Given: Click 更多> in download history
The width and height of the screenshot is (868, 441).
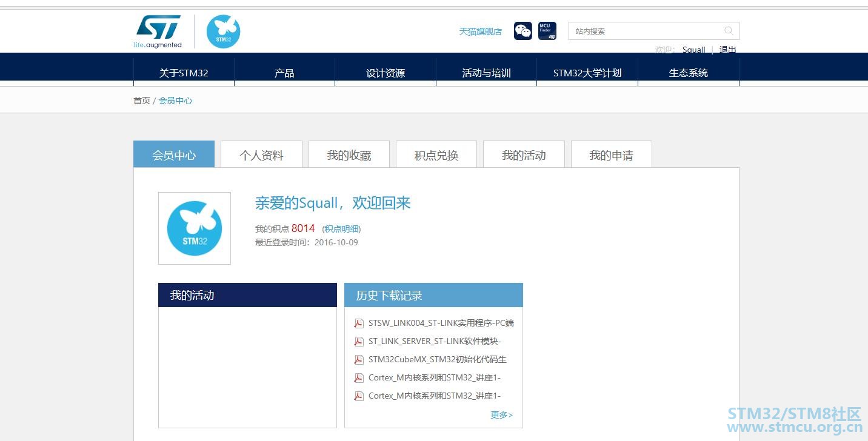Looking at the screenshot, I should (502, 415).
